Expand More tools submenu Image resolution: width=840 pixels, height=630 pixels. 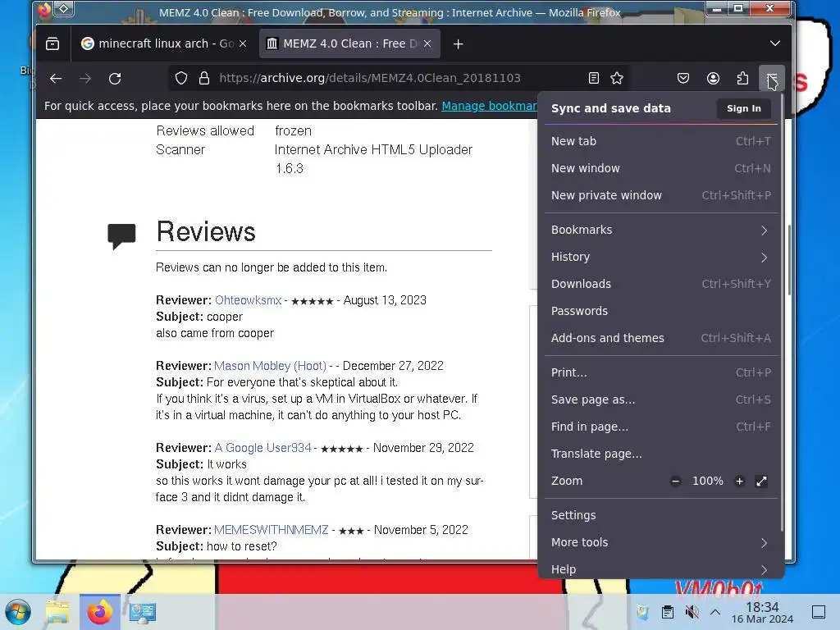click(x=661, y=543)
